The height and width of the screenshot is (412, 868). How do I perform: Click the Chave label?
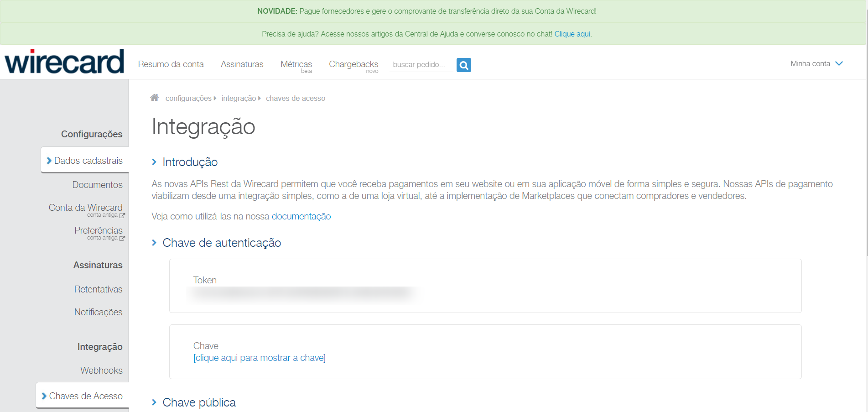click(206, 346)
